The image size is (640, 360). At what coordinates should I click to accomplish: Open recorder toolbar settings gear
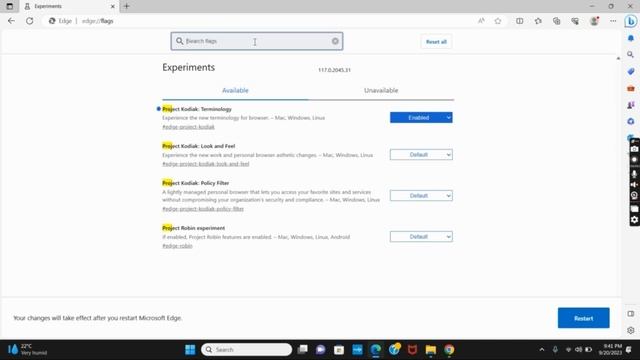click(x=634, y=220)
